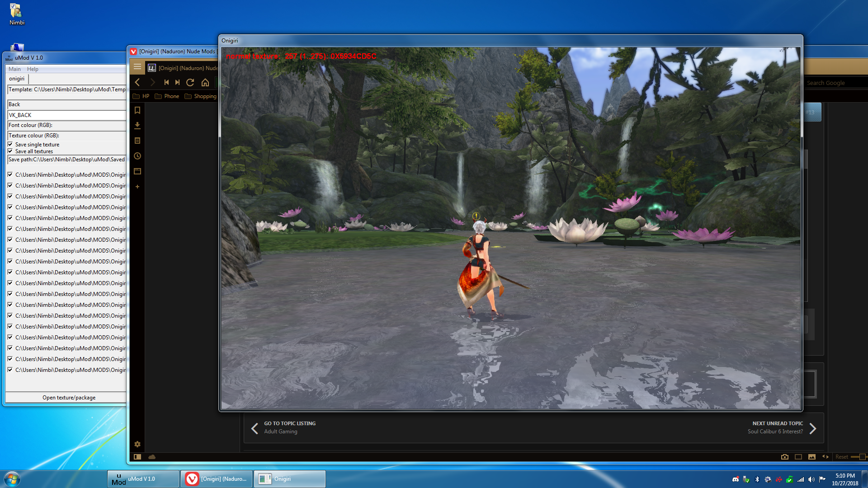Click the VK_BACK key input field
Screen dimensions: 868x488
tap(67, 115)
